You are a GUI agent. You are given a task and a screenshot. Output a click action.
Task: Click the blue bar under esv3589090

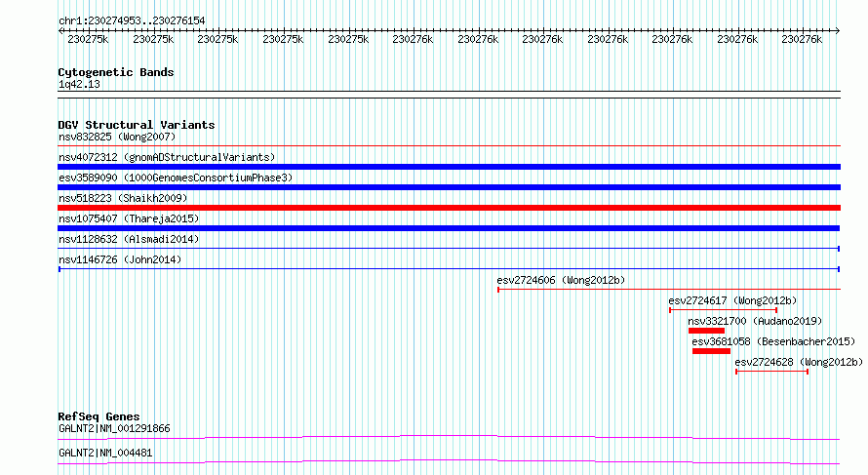[449, 187]
